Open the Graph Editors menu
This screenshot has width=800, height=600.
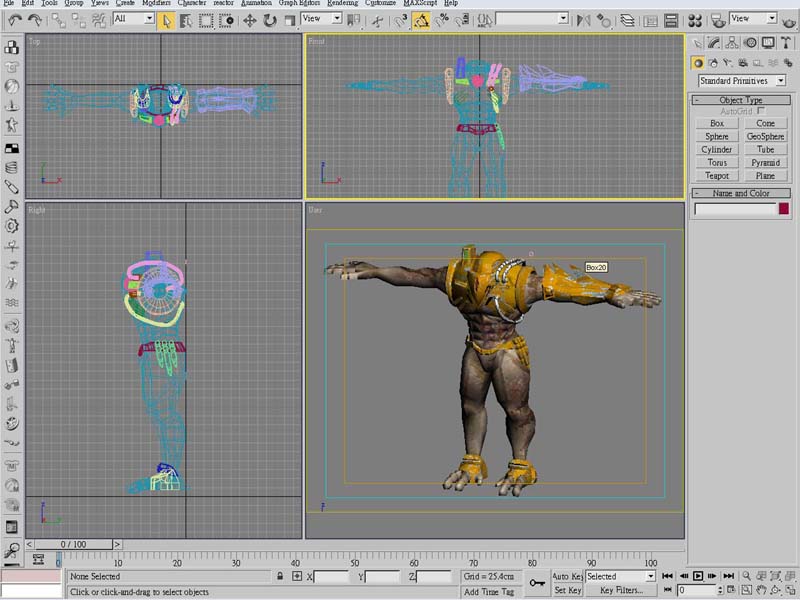pos(299,3)
